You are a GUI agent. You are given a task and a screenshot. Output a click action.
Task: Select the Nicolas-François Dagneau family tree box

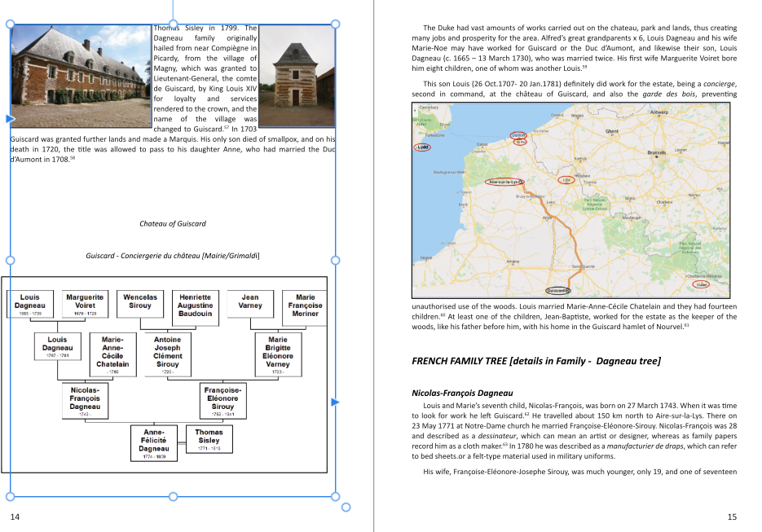tap(85, 401)
